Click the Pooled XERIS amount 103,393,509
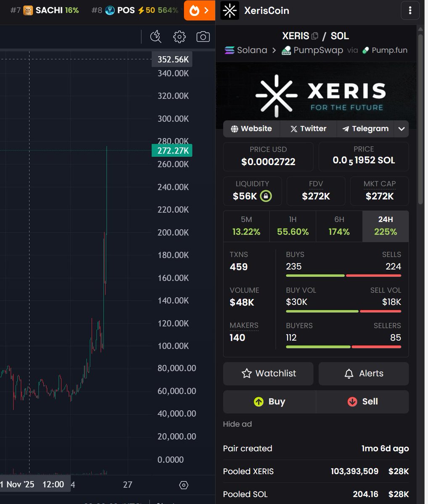The height and width of the screenshot is (504, 428). 354,471
